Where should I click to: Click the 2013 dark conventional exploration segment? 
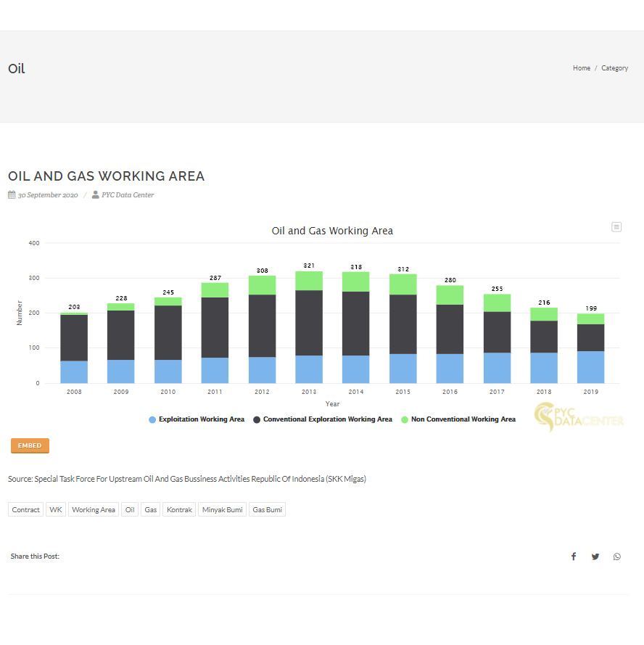309,323
